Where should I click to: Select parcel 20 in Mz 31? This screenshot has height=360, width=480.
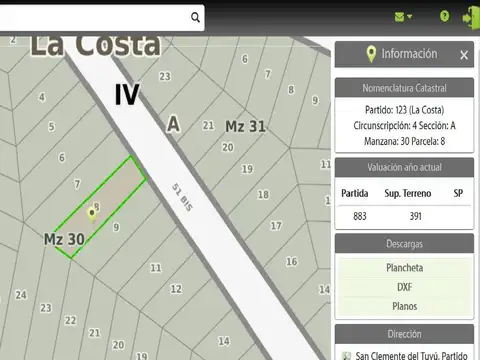tap(228, 147)
